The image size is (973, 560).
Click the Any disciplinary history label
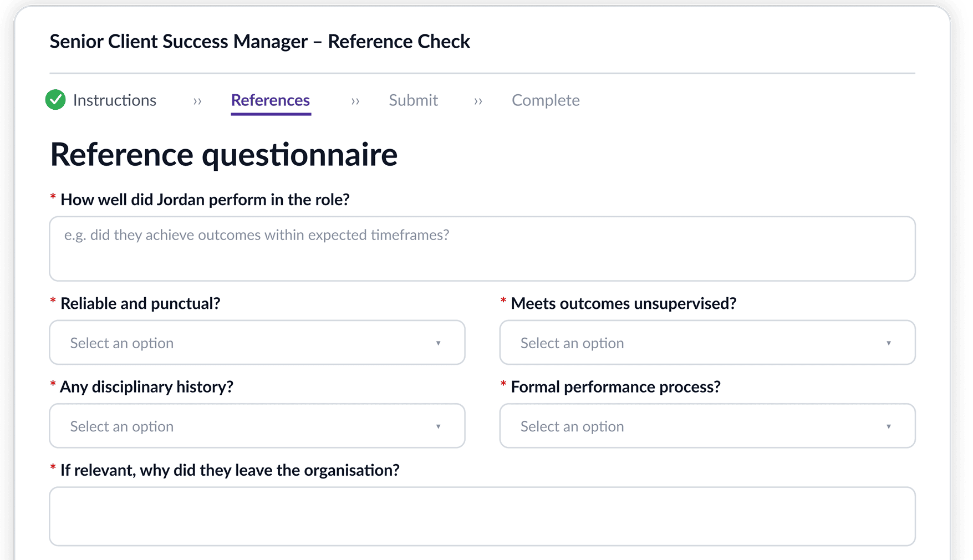pos(147,387)
